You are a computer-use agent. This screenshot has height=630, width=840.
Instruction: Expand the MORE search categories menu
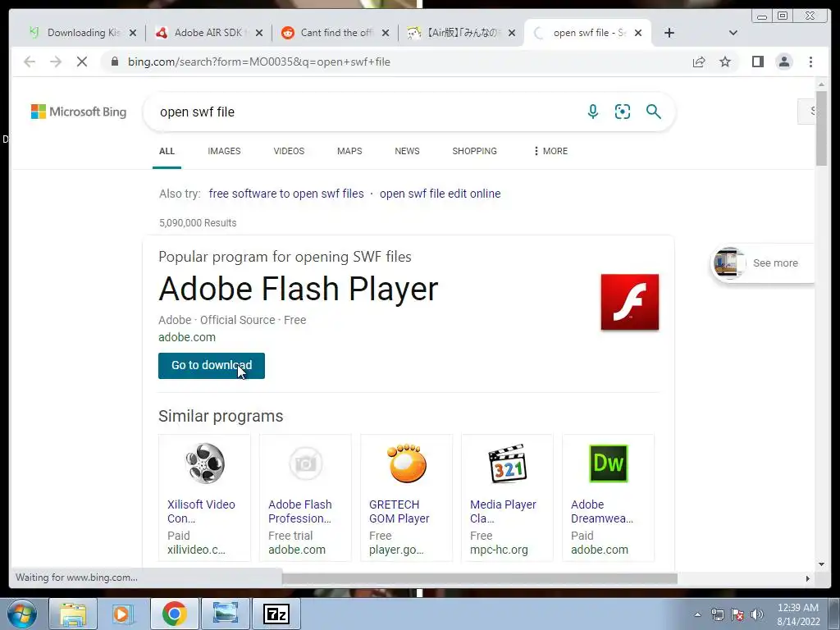550,151
